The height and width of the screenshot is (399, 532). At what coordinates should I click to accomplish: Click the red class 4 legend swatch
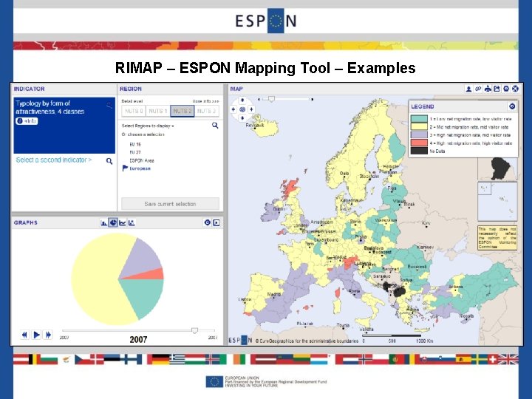click(419, 143)
